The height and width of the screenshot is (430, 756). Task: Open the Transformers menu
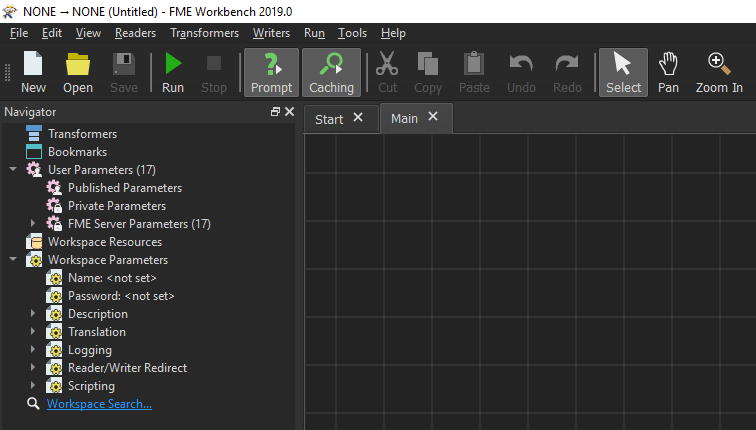pyautogui.click(x=204, y=33)
